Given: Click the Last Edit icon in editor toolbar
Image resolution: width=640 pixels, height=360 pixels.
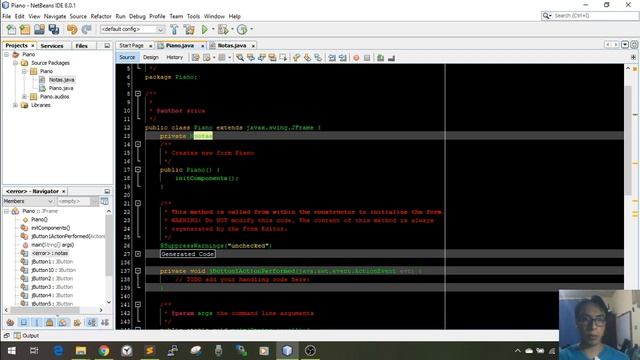Looking at the screenshot, I should tap(196, 58).
